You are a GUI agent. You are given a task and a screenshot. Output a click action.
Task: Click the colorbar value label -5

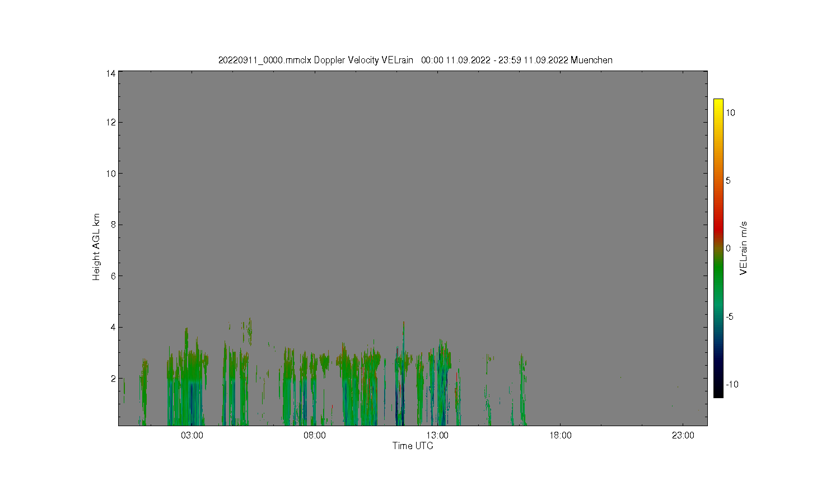pos(730,316)
